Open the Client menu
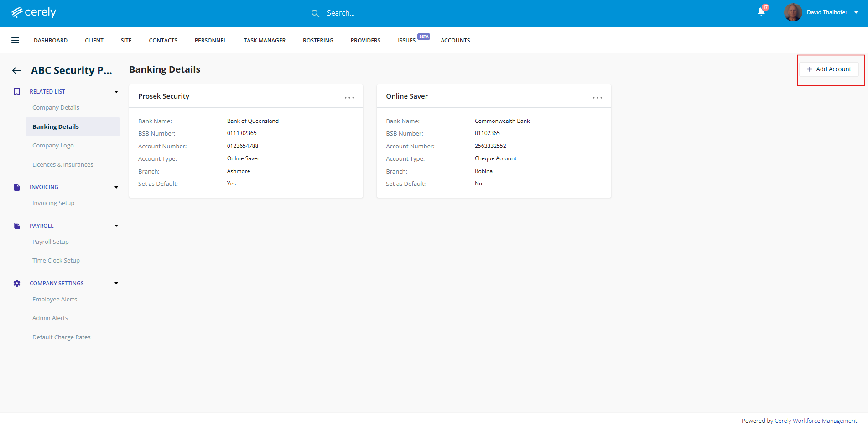The image size is (868, 426). (x=94, y=41)
